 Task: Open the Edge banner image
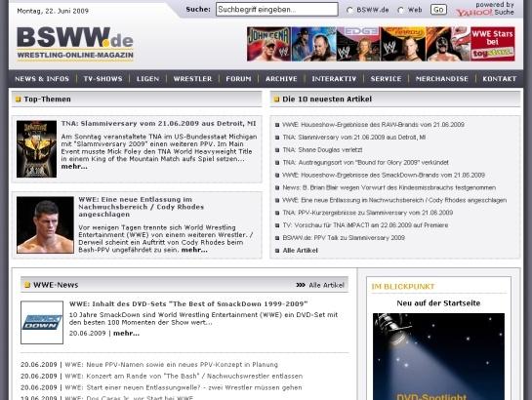(358, 44)
